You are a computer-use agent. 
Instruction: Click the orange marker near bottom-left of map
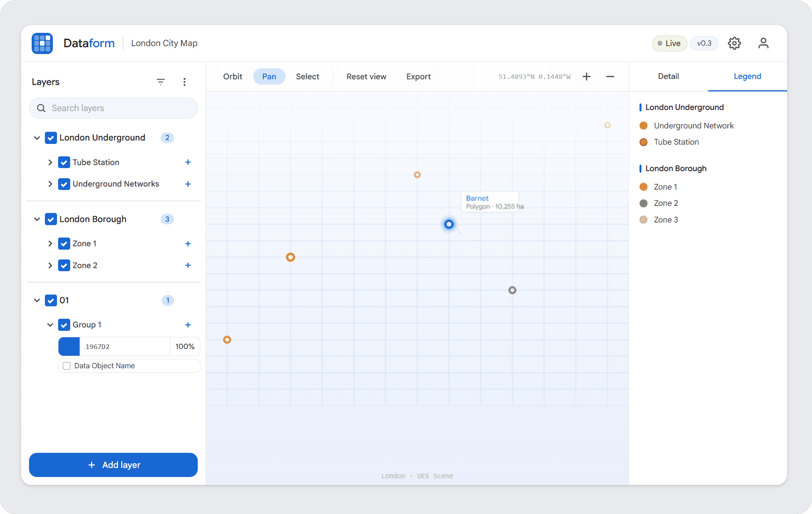[227, 340]
